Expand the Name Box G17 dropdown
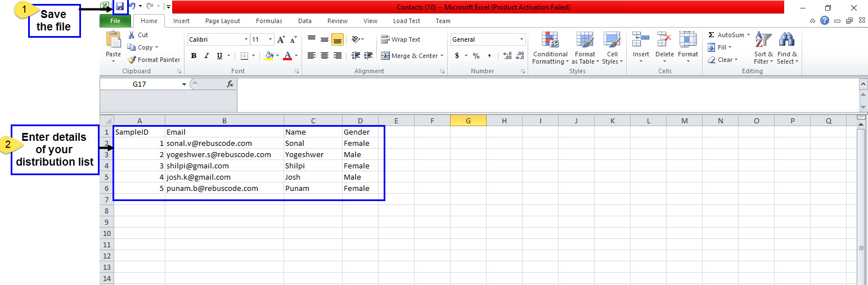 (185, 84)
